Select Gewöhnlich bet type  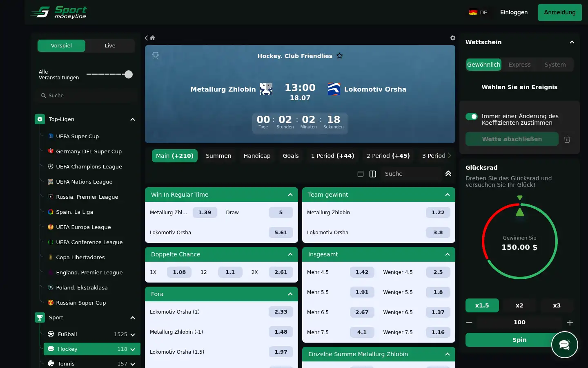coord(483,65)
